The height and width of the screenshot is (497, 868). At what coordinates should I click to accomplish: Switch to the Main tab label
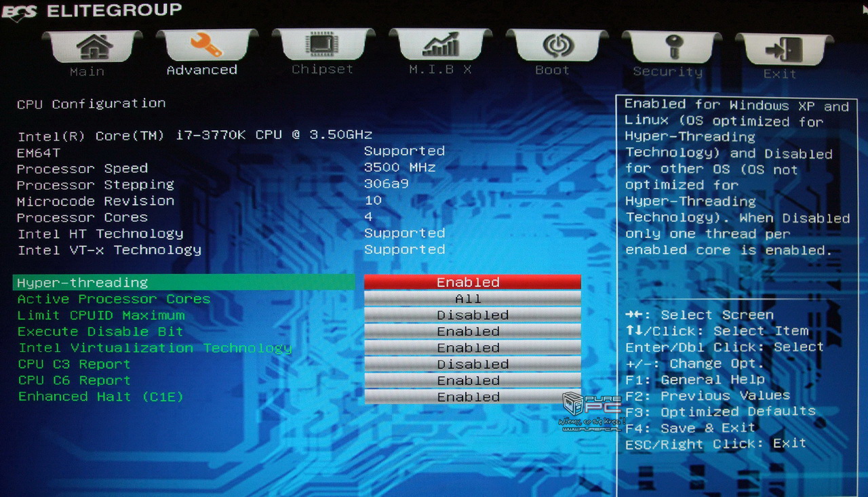[x=87, y=71]
